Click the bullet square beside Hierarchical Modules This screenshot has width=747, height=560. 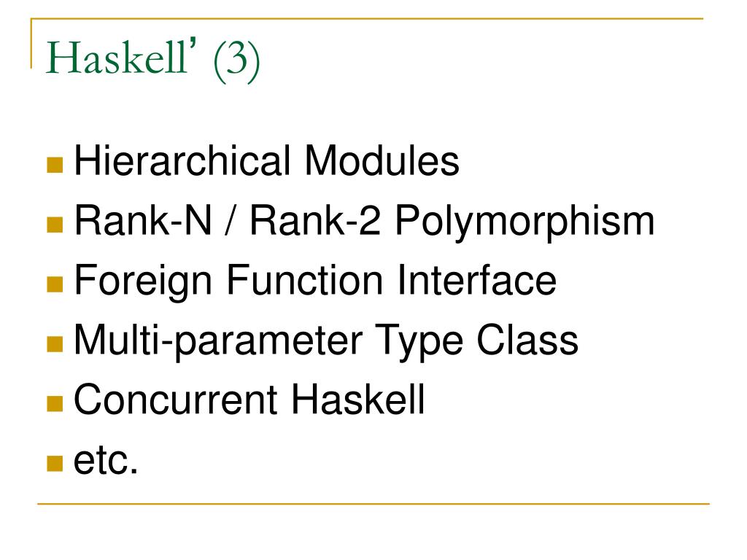(55, 165)
